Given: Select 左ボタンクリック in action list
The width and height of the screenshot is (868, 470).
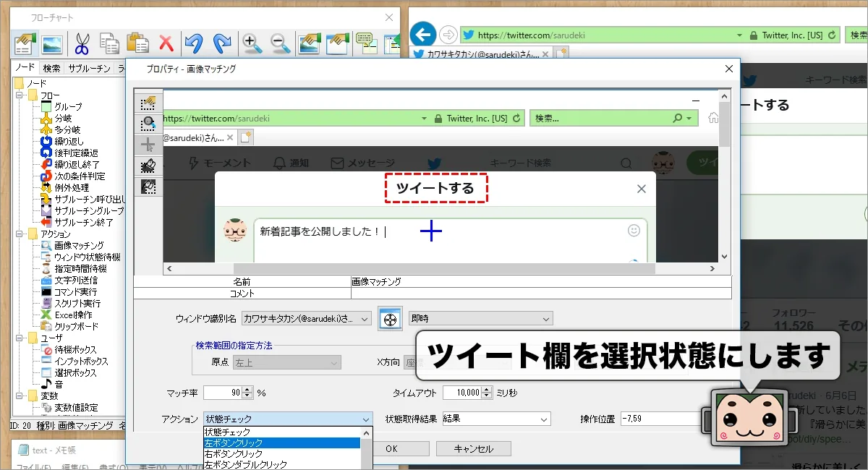Looking at the screenshot, I should [281, 443].
